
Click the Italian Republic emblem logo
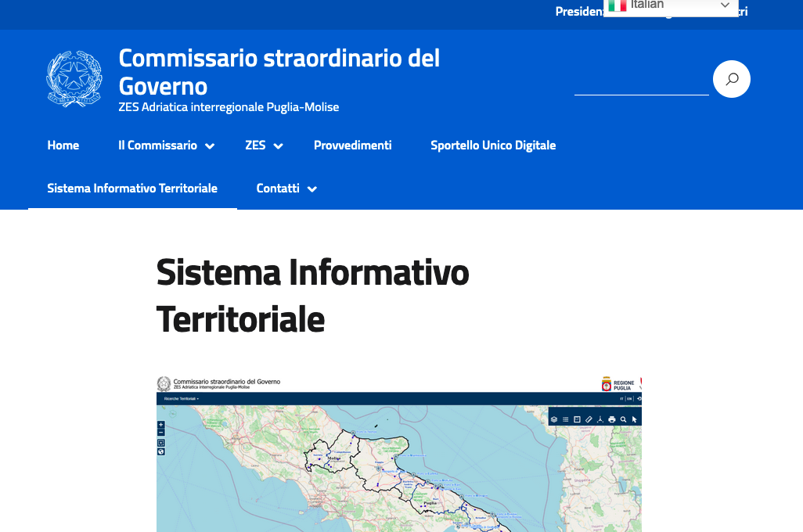74,79
